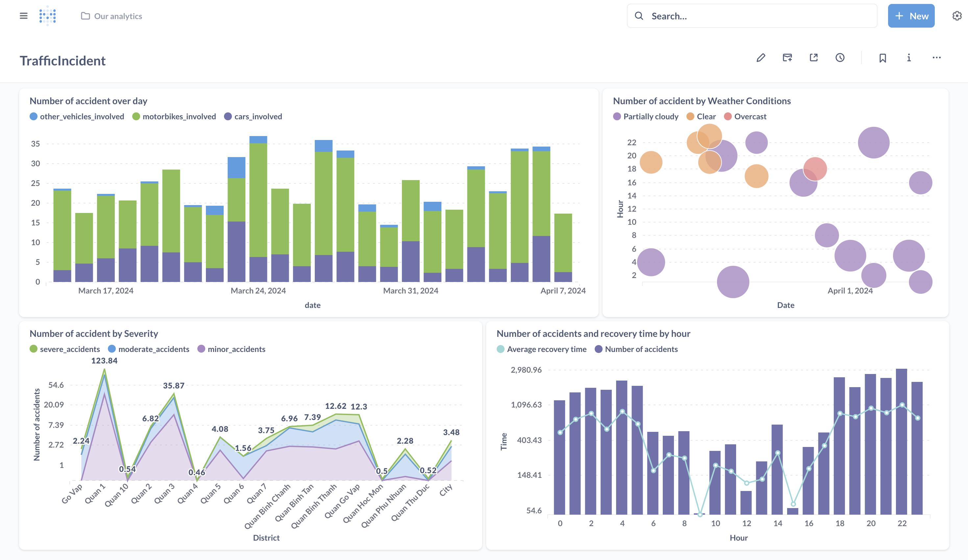Toggle Clear legend item
The height and width of the screenshot is (560, 968).
(701, 116)
